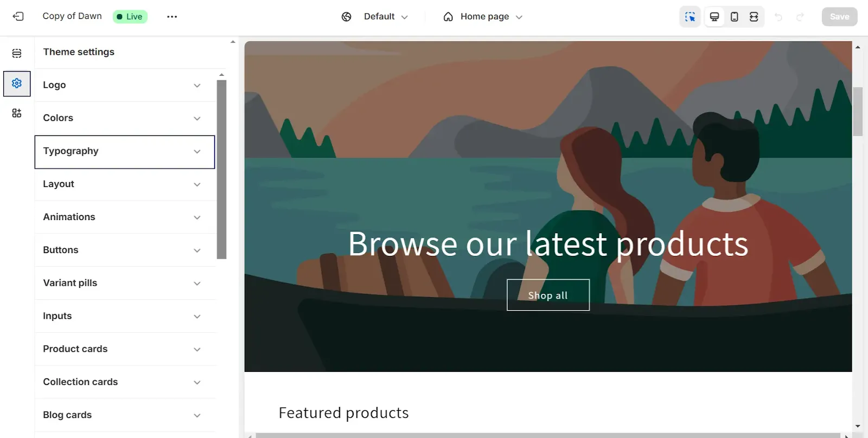Open the App embeds icon
This screenshot has width=868, height=438.
tap(17, 113)
